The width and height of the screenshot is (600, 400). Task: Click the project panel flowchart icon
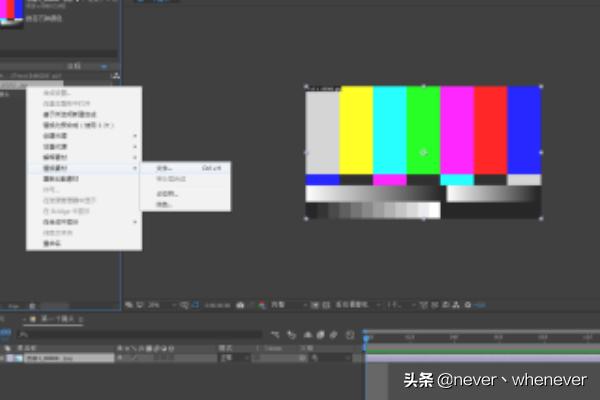click(x=116, y=76)
